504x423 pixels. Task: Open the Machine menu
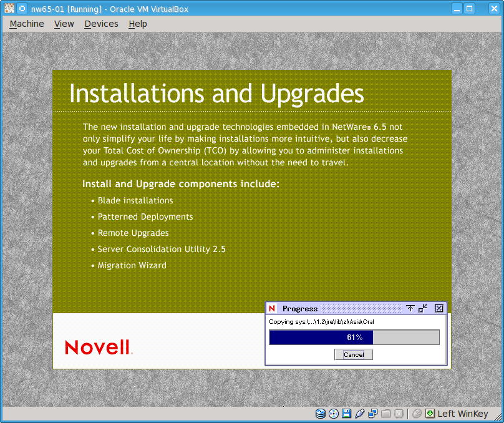pos(27,24)
